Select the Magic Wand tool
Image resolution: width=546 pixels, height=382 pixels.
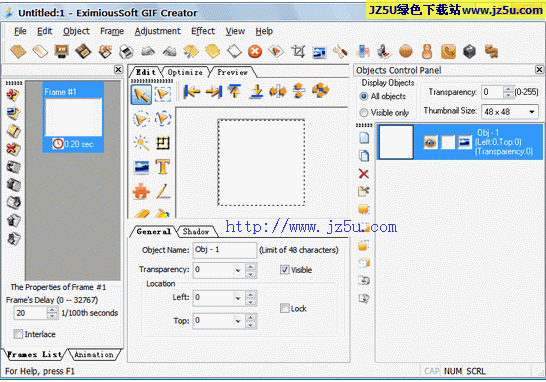coord(141,143)
